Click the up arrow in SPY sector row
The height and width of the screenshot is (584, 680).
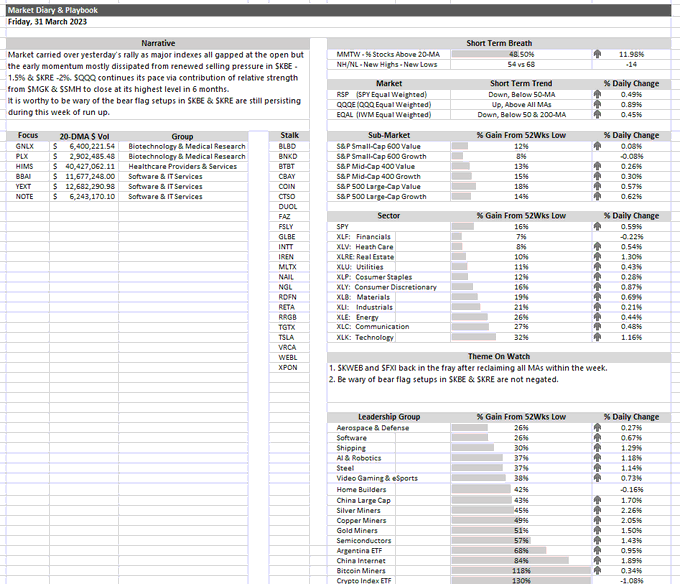tap(597, 226)
